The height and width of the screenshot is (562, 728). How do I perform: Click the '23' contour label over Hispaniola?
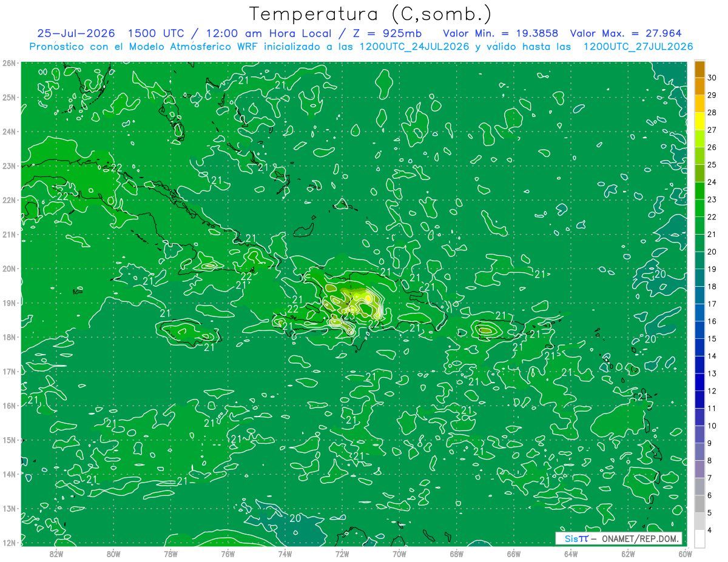[x=349, y=316]
